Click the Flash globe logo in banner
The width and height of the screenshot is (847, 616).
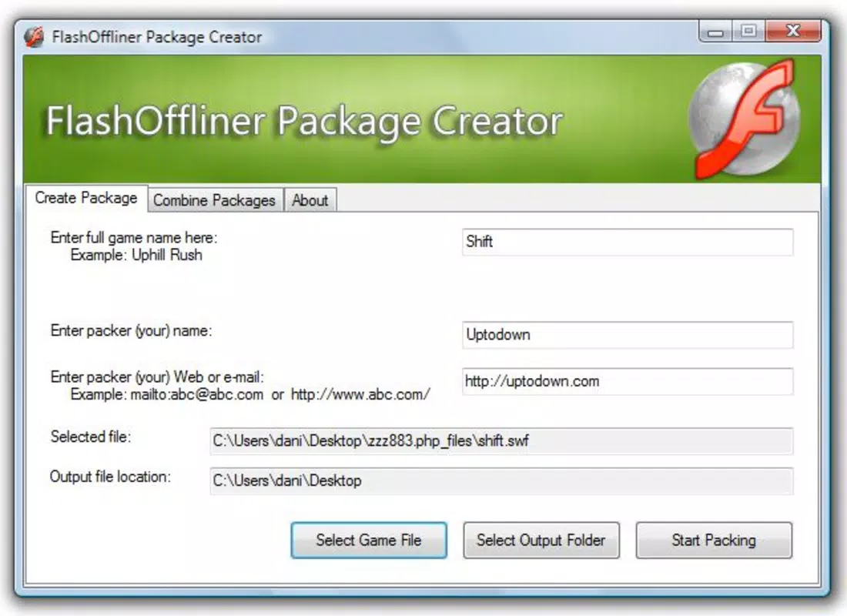tap(746, 119)
